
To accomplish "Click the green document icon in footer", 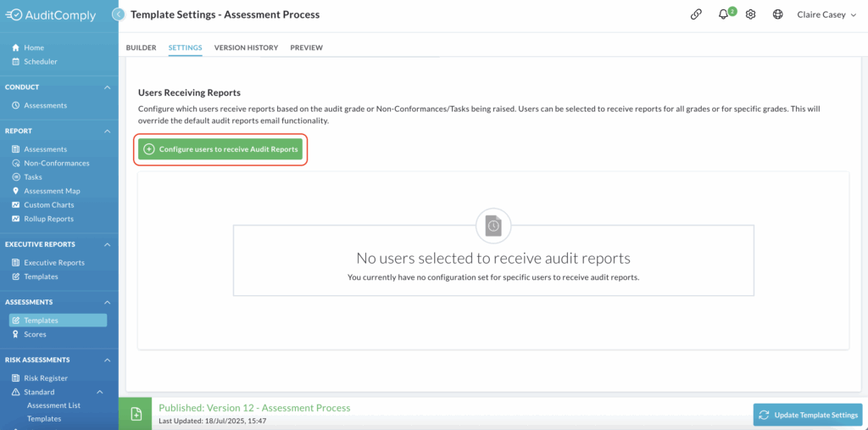I will click(x=136, y=414).
